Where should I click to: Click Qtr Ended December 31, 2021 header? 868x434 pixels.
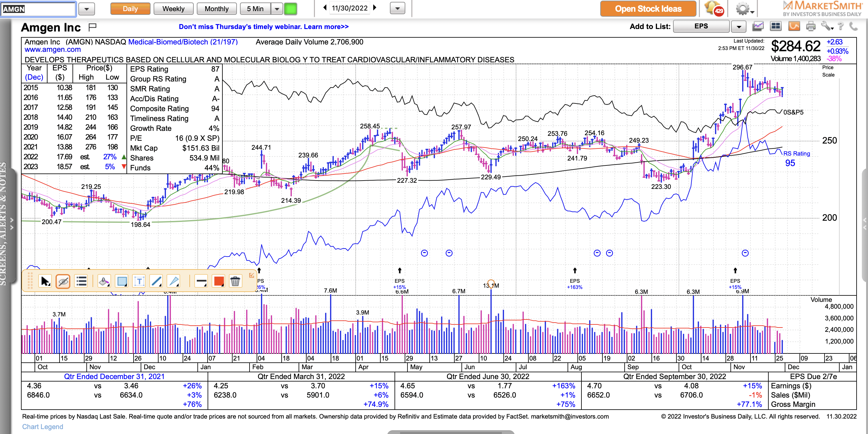(x=114, y=376)
